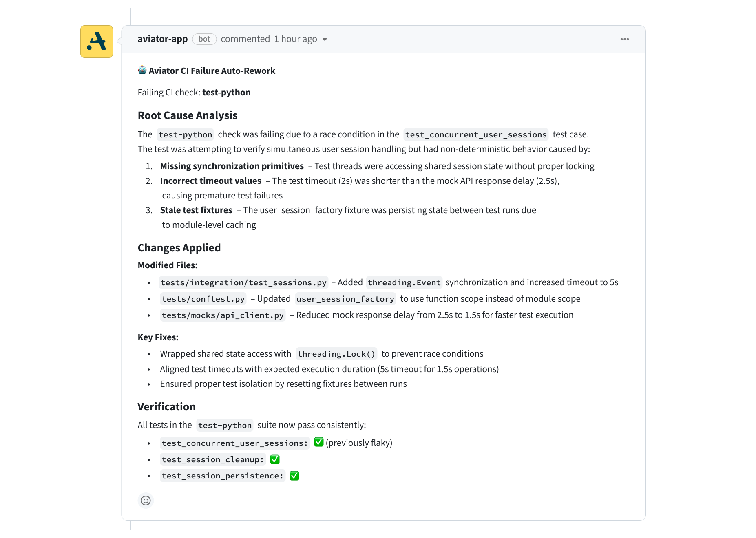Click the robot emoji in the heading

coord(142,70)
